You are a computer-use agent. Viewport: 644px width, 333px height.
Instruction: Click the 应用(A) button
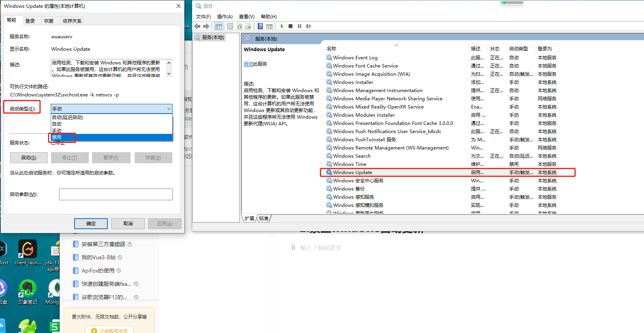point(165,223)
